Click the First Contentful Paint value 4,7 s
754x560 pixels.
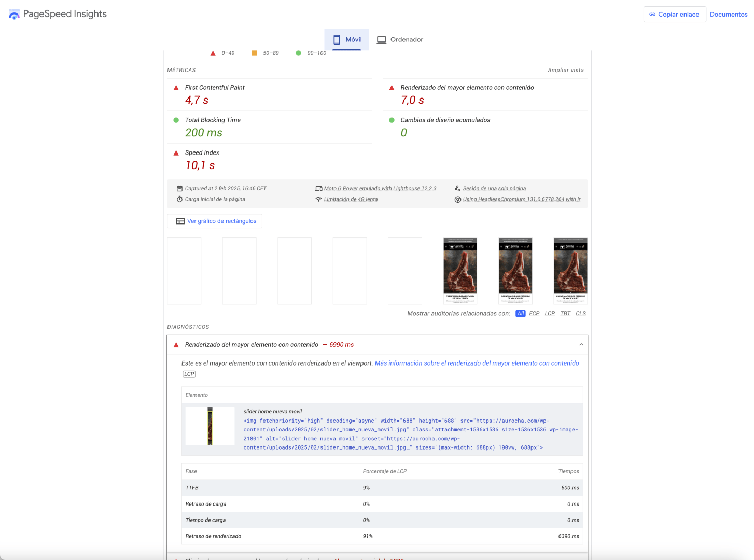197,101
